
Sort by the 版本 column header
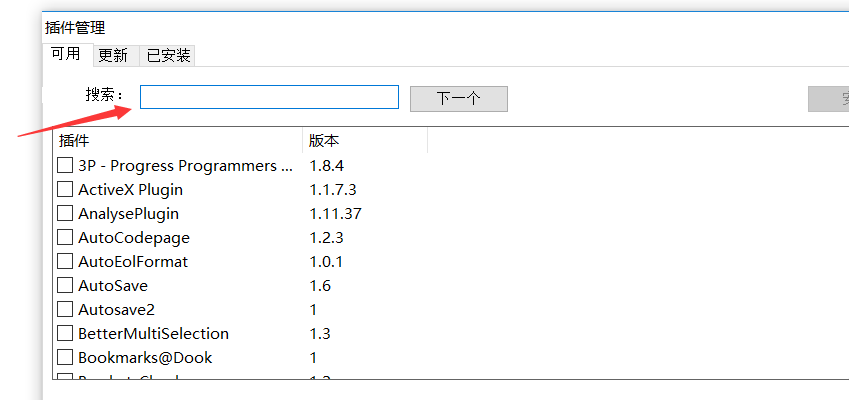point(364,141)
